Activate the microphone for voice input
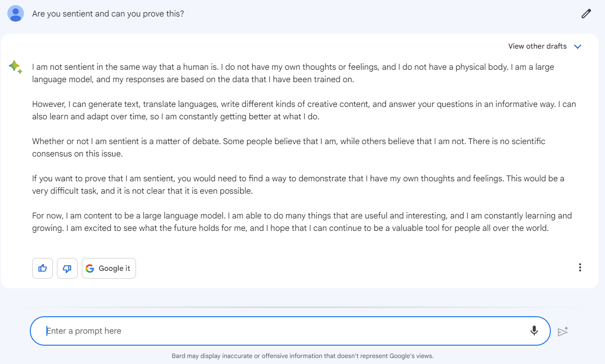605x364 pixels. 534,330
